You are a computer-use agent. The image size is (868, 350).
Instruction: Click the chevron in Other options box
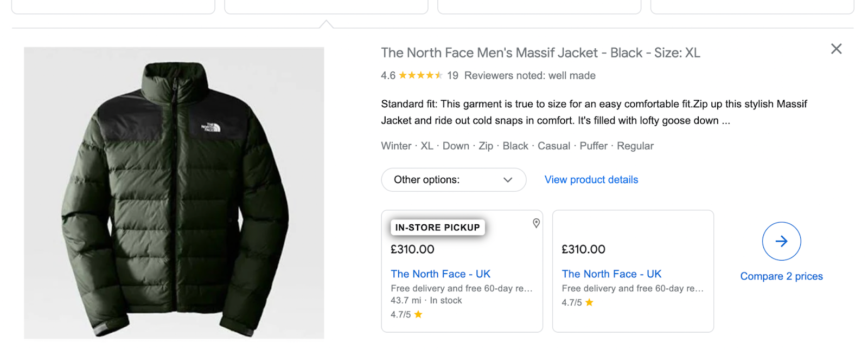click(x=508, y=180)
